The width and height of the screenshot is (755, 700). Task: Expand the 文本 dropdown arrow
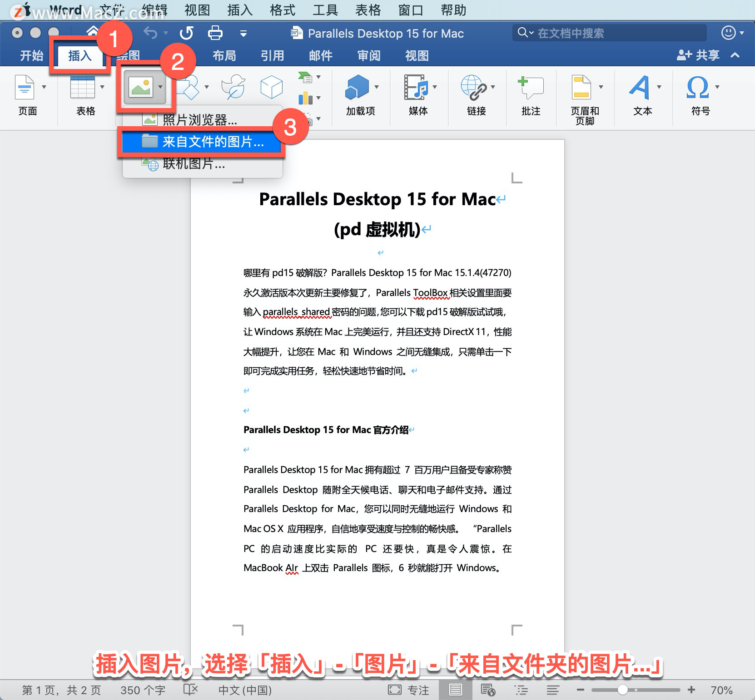click(659, 87)
